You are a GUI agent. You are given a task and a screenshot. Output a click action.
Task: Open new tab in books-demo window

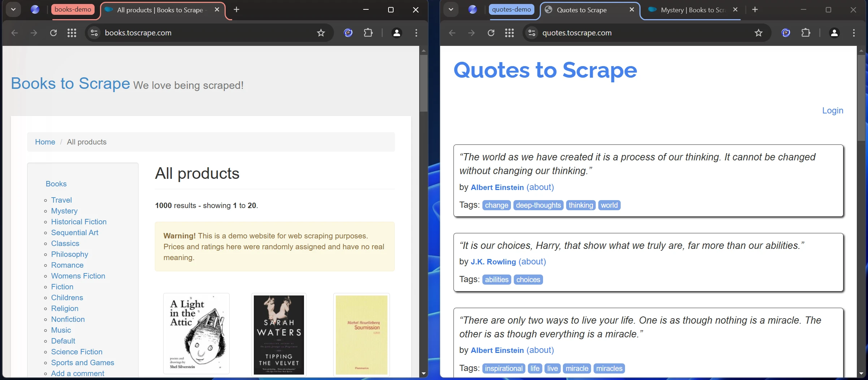[236, 10]
